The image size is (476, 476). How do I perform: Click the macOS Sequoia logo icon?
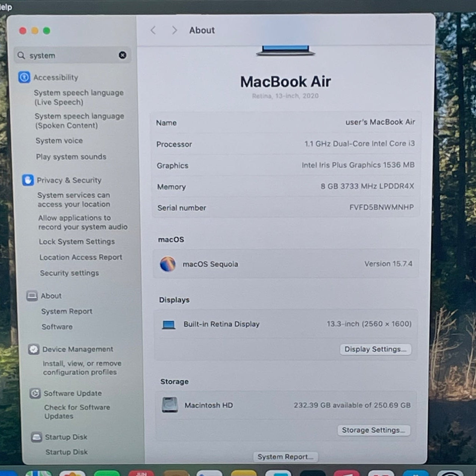click(168, 264)
